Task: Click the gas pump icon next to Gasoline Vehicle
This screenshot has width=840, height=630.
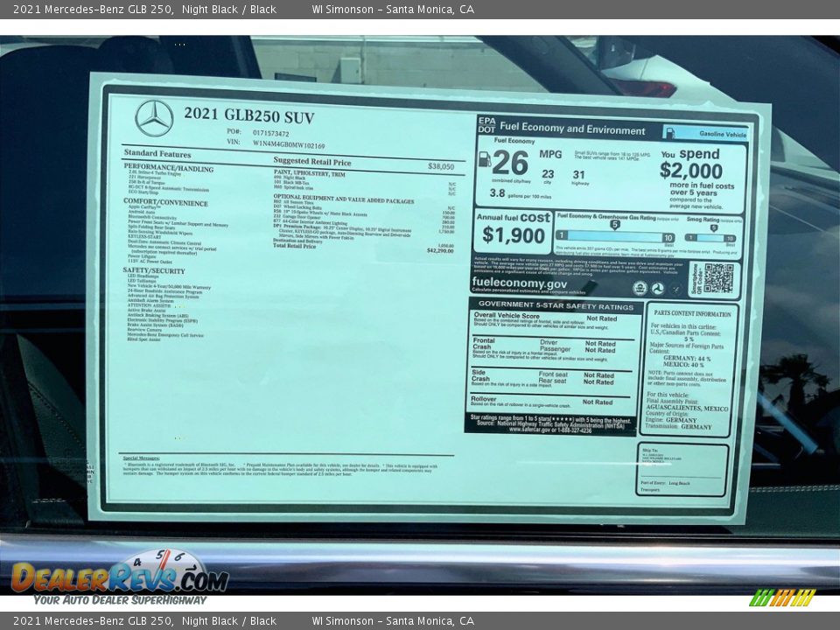Action: click(x=669, y=132)
